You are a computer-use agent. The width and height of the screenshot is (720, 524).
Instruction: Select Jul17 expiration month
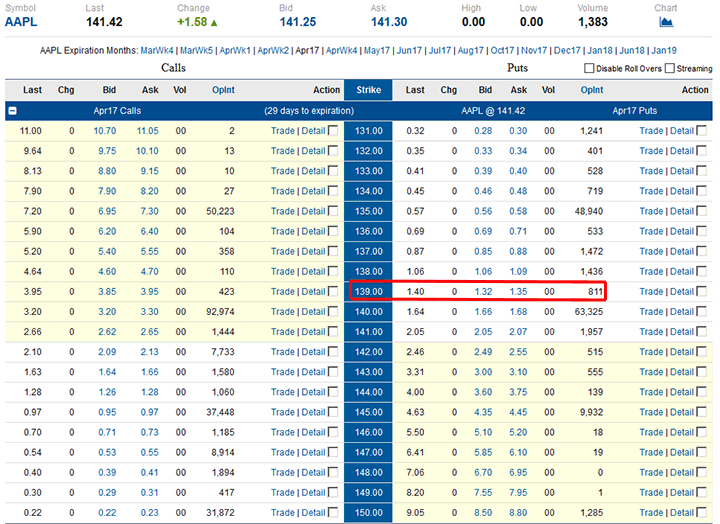pos(439,51)
